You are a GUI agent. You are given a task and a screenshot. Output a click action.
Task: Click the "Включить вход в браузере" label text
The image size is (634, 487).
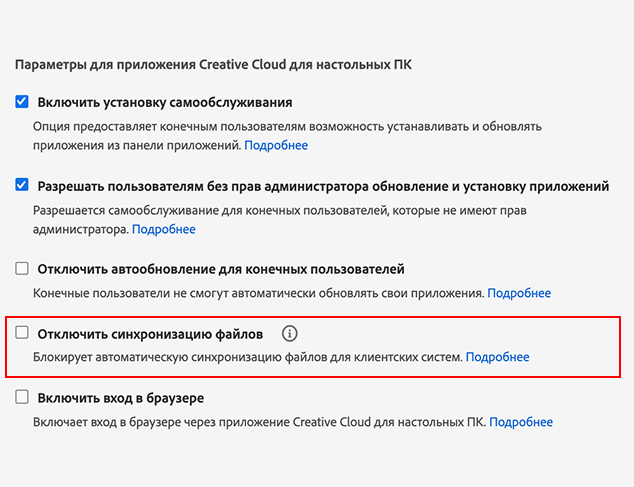[121, 398]
